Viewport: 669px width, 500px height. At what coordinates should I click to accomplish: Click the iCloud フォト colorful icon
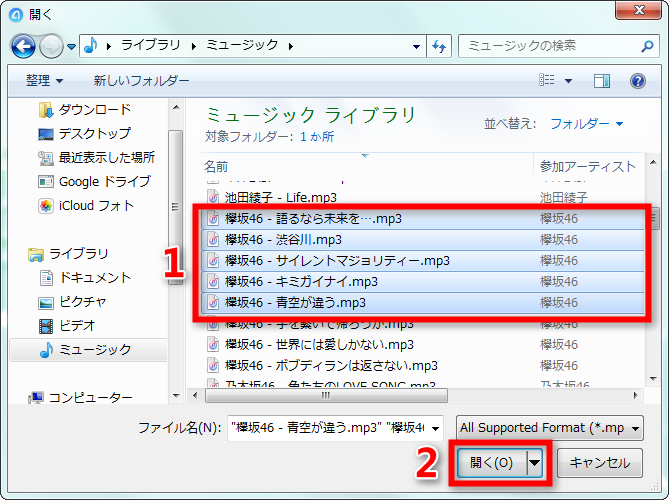[x=46, y=206]
